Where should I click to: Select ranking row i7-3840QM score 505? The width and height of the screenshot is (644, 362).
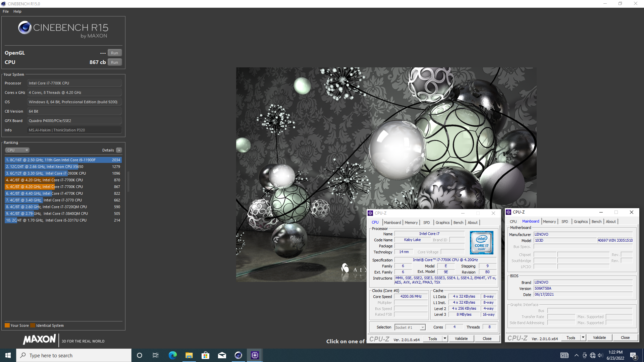pyautogui.click(x=63, y=214)
